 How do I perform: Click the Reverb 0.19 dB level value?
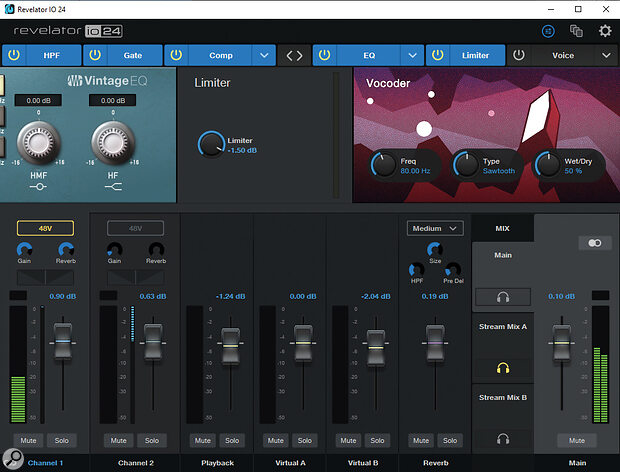point(435,296)
